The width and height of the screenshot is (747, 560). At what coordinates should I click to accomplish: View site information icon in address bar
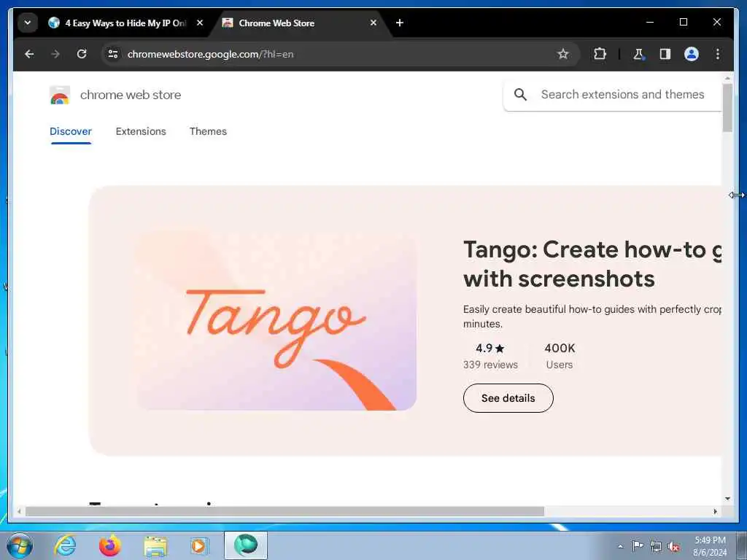(113, 54)
